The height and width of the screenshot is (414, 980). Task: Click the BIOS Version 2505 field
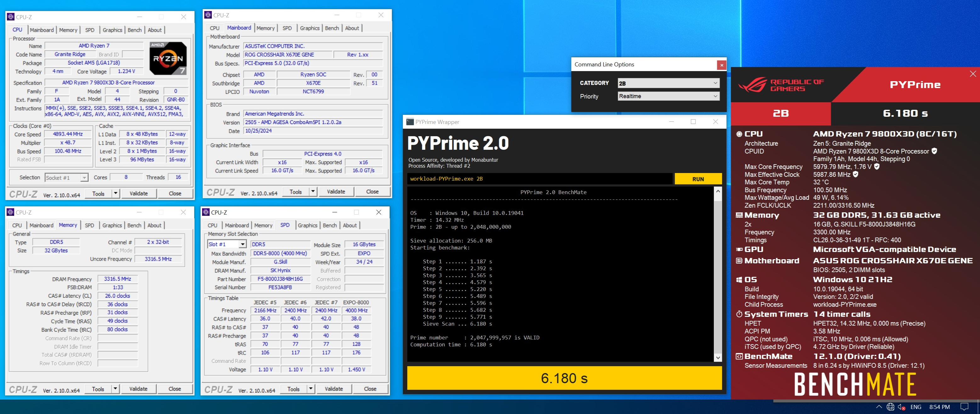point(313,122)
